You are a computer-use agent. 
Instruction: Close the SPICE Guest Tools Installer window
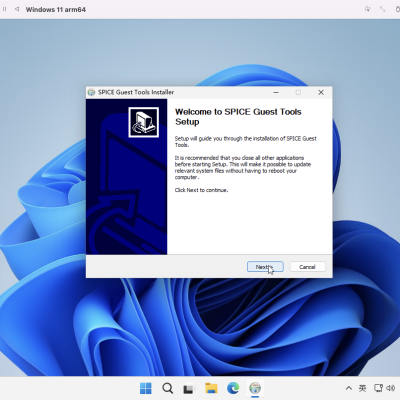[x=321, y=92]
